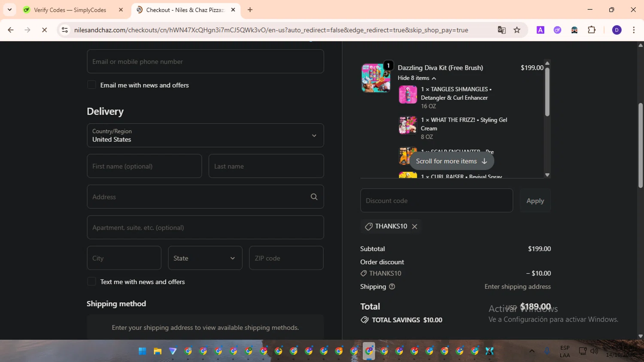Click the email or phone field

coord(205,61)
